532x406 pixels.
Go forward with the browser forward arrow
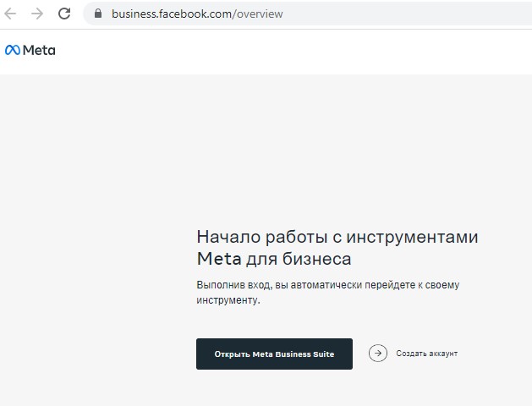(x=37, y=14)
